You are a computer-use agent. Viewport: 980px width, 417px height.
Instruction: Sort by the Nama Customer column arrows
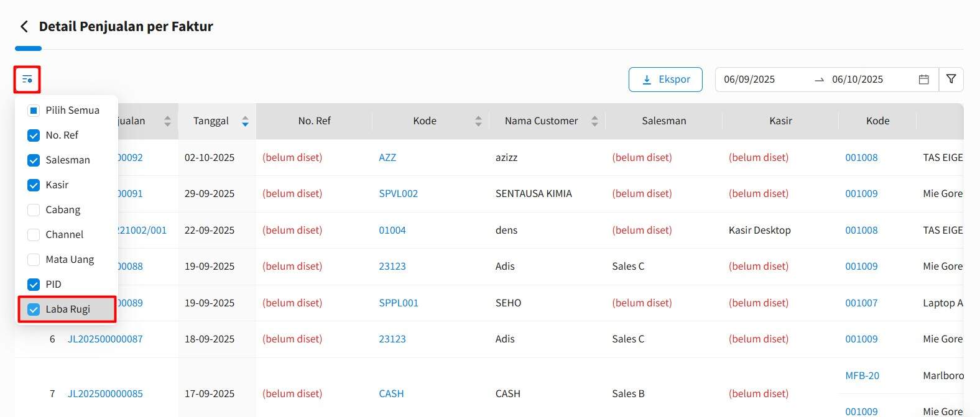(594, 121)
